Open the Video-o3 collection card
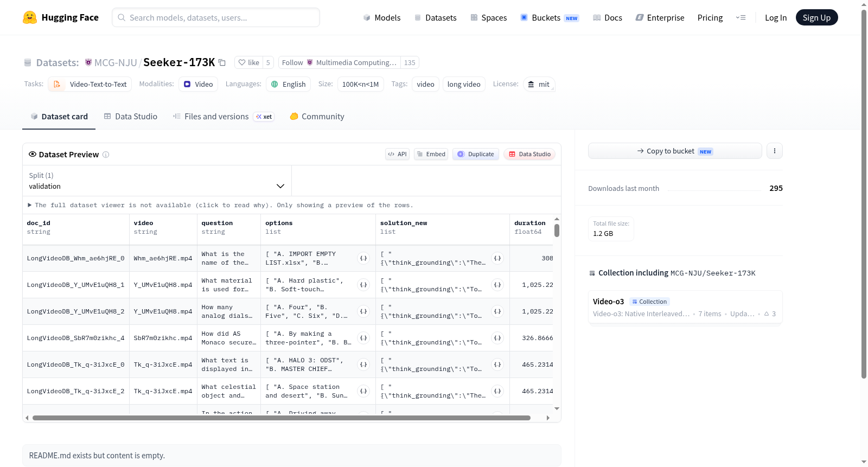Image resolution: width=868 pixels, height=467 pixels. point(685,307)
